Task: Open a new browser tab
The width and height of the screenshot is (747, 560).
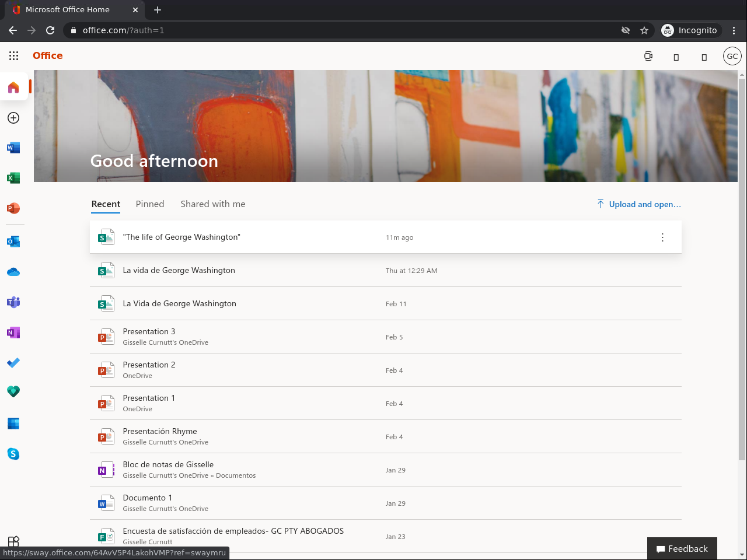Action: click(x=158, y=9)
